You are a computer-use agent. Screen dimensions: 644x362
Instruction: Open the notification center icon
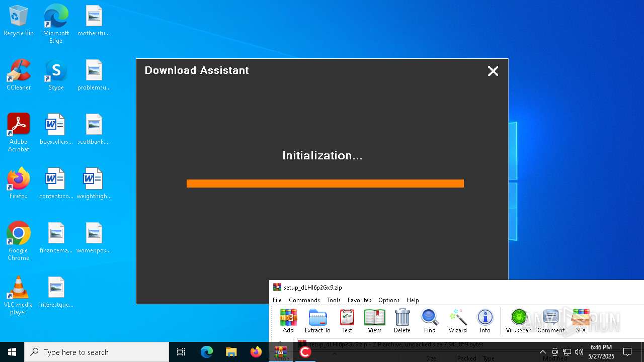point(627,352)
